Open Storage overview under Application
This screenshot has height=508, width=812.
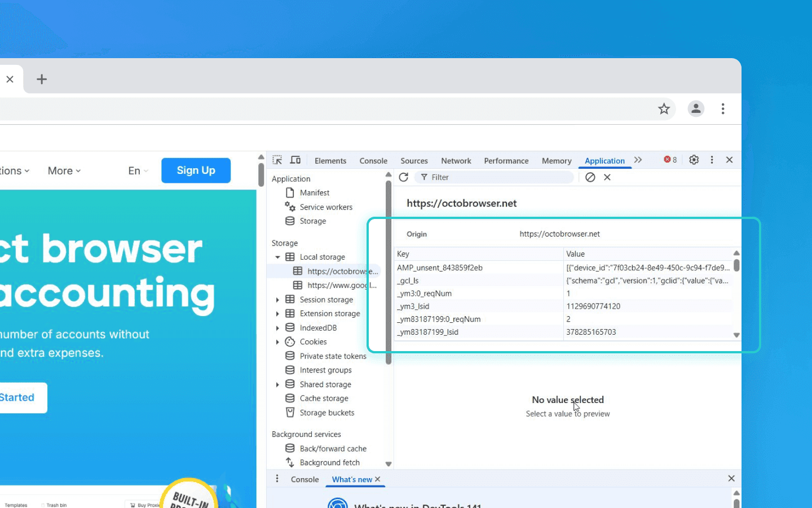click(x=313, y=221)
